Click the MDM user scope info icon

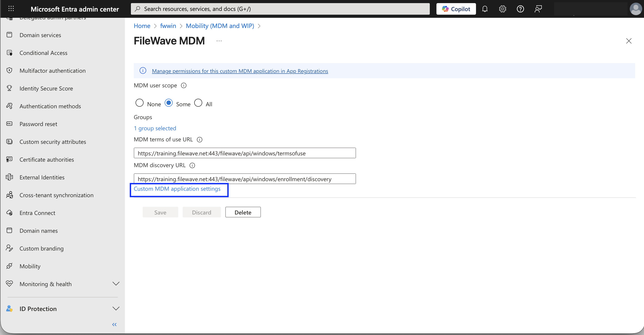(184, 86)
